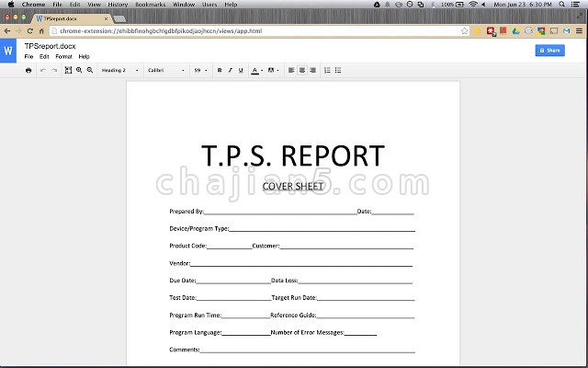
Task: Click the Target Run Date label
Action: coord(294,298)
